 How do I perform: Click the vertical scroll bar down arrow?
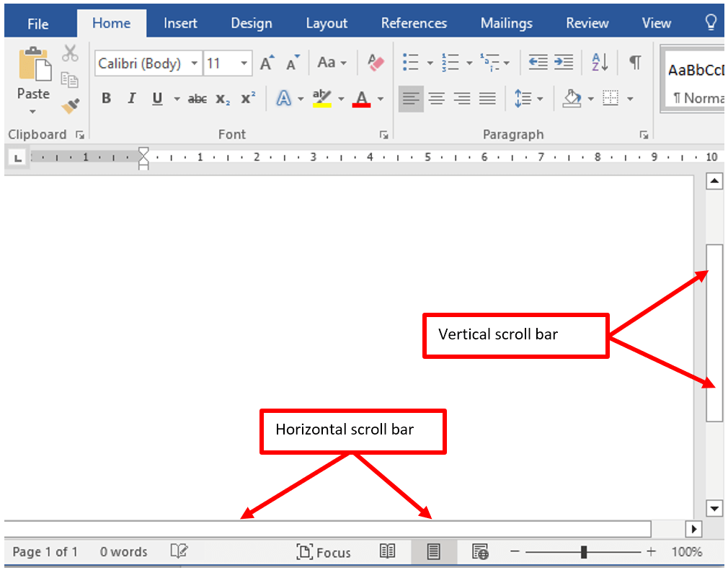coord(714,509)
